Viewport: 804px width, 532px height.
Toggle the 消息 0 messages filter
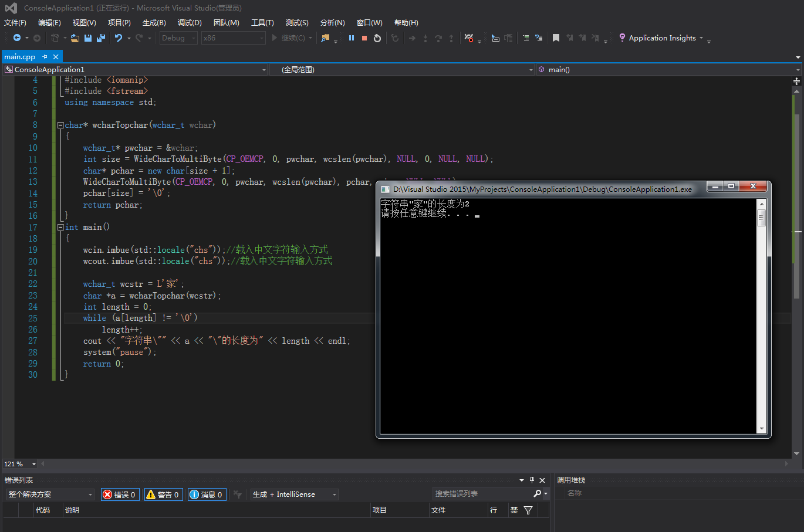[x=207, y=494]
